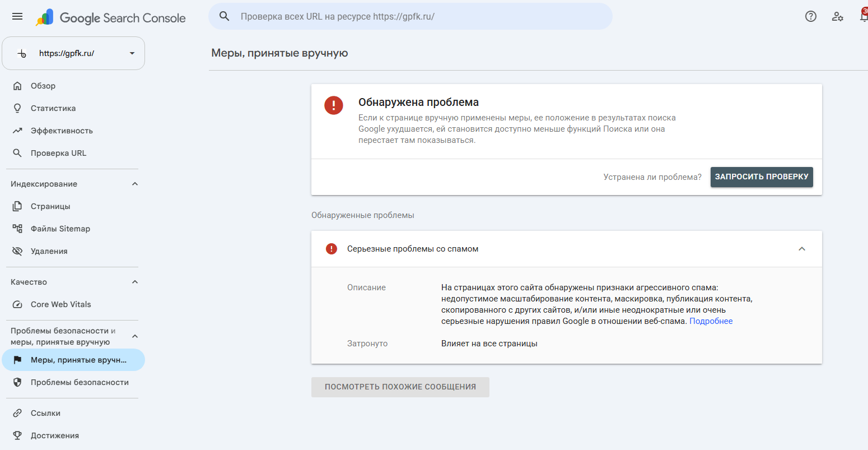Viewport: 868px width, 450px height.
Task: Click the Статистика lightbulb icon
Action: click(17, 108)
